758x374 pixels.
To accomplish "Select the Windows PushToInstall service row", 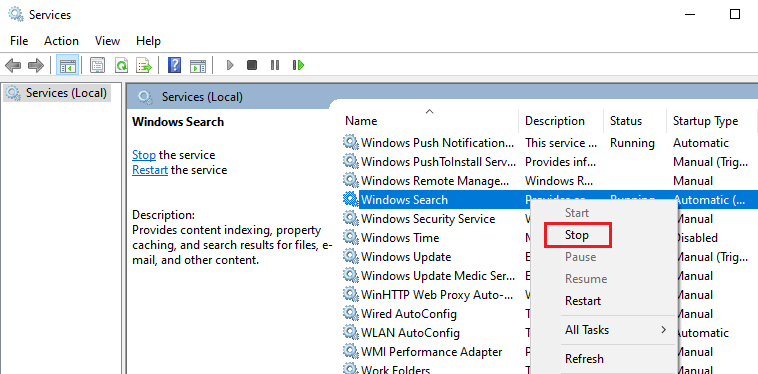I will [550, 161].
